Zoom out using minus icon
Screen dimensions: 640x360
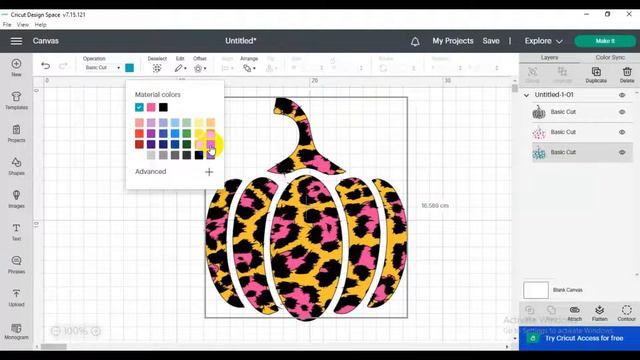(56, 331)
